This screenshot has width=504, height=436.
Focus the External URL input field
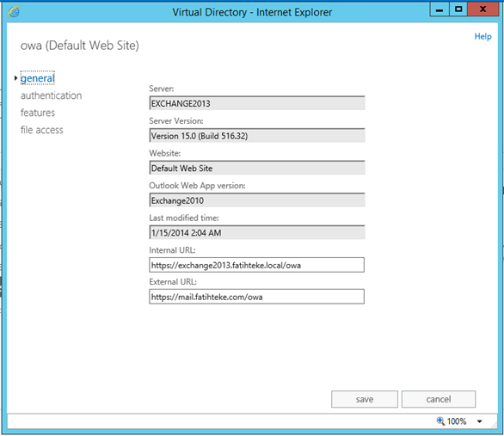tap(257, 297)
